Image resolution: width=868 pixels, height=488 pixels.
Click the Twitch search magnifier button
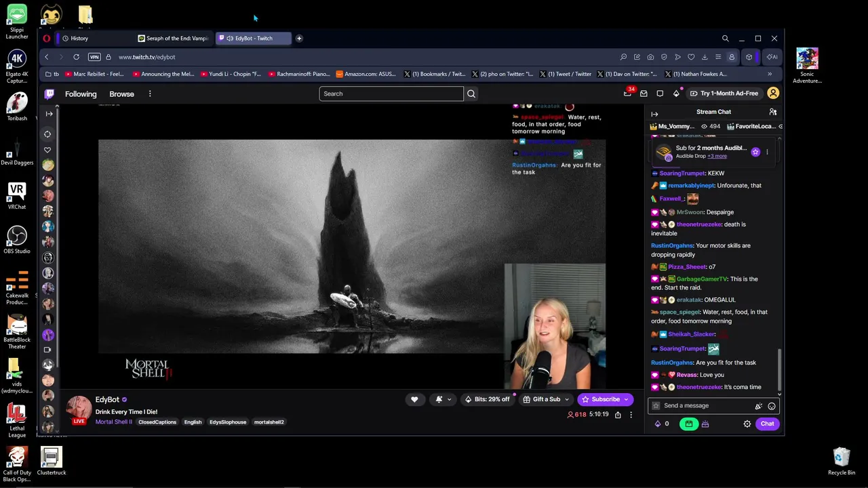pos(471,94)
